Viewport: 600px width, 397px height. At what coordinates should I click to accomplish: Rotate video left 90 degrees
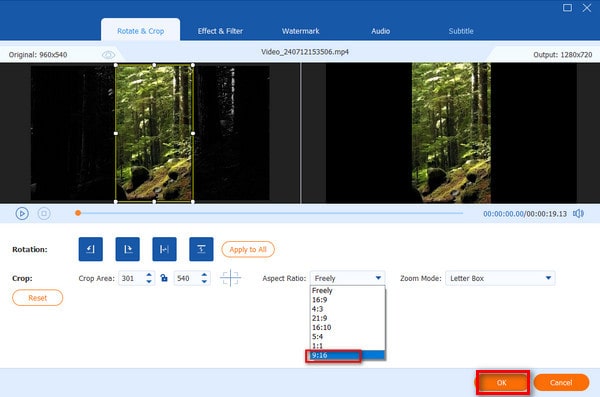click(x=91, y=249)
